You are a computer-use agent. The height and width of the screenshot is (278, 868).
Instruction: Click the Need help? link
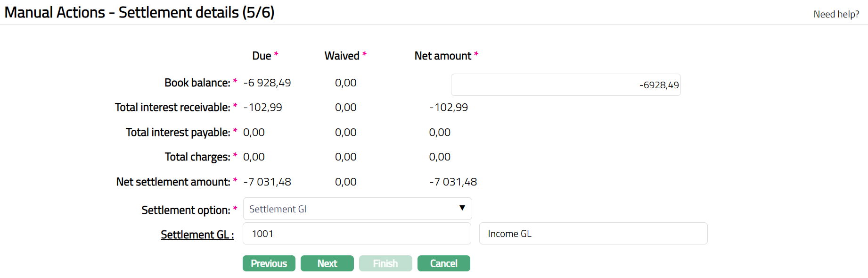[x=836, y=14]
